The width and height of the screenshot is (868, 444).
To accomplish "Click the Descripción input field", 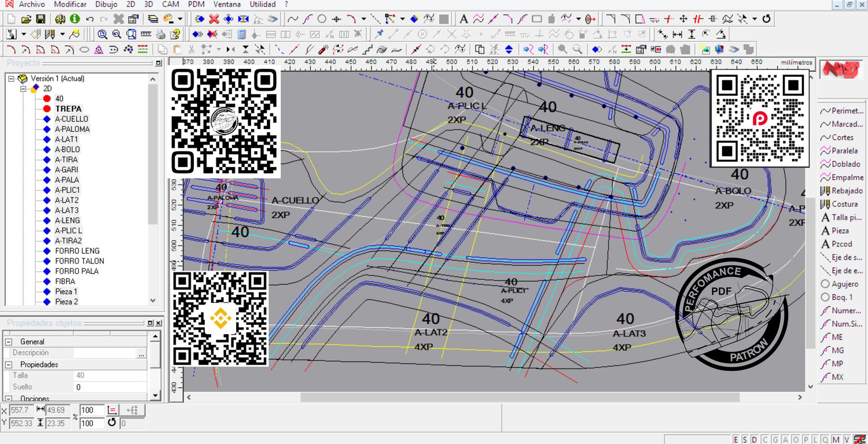I will tap(104, 353).
